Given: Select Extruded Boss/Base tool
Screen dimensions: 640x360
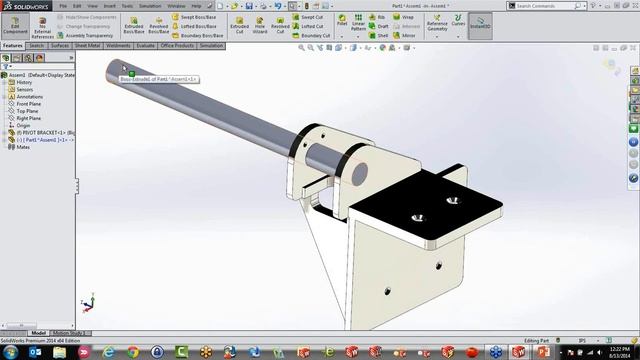Looking at the screenshot, I should click(134, 26).
